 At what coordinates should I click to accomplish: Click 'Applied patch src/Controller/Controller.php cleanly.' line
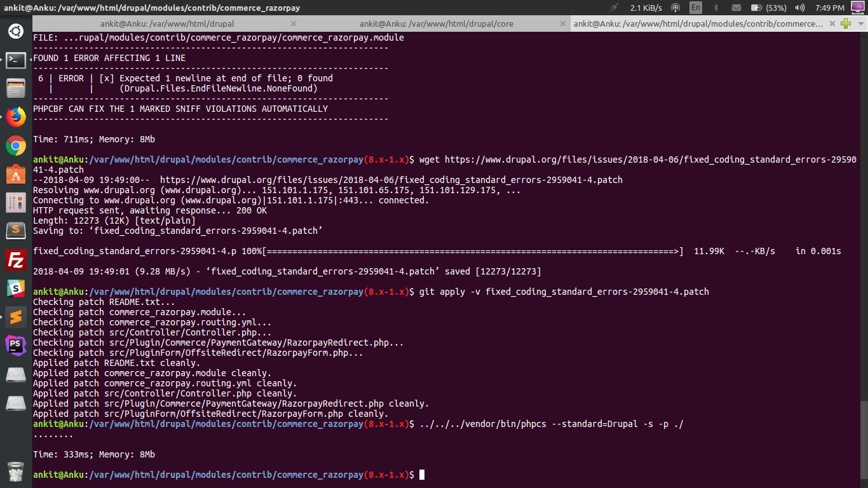pos(165,393)
